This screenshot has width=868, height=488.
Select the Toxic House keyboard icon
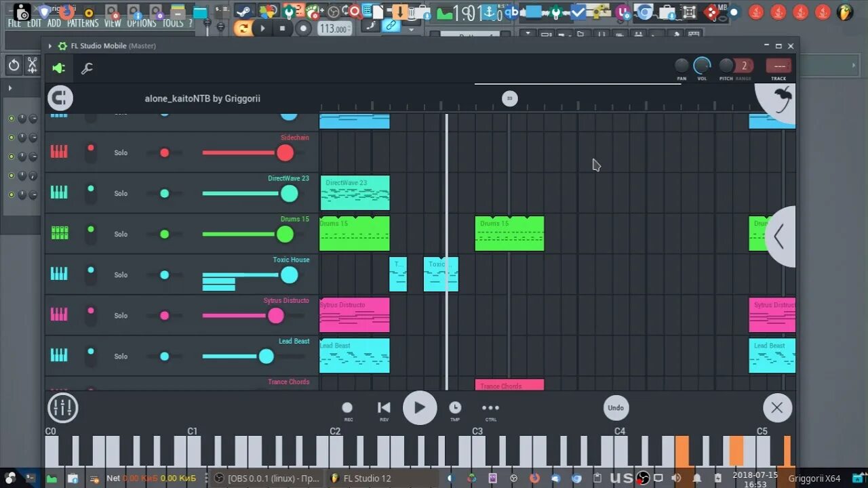tap(59, 274)
